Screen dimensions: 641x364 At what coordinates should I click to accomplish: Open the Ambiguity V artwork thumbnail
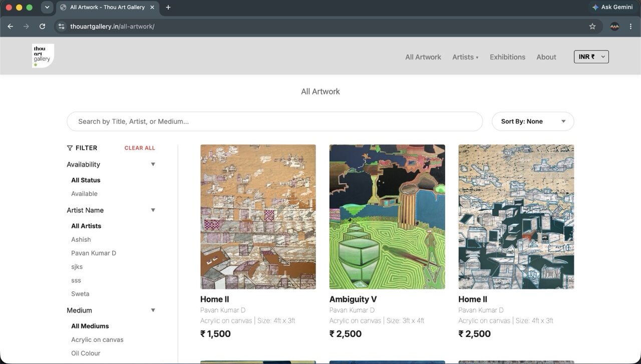click(x=387, y=217)
